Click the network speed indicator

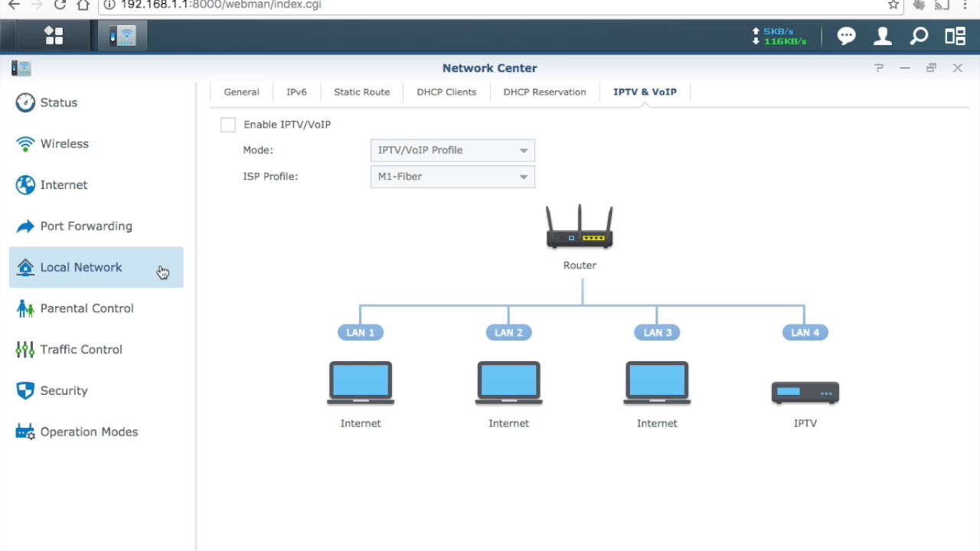pyautogui.click(x=780, y=36)
